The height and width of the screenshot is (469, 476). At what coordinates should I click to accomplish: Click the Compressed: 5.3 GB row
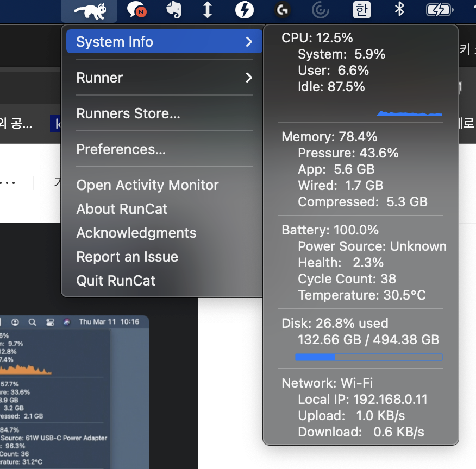pos(362,202)
